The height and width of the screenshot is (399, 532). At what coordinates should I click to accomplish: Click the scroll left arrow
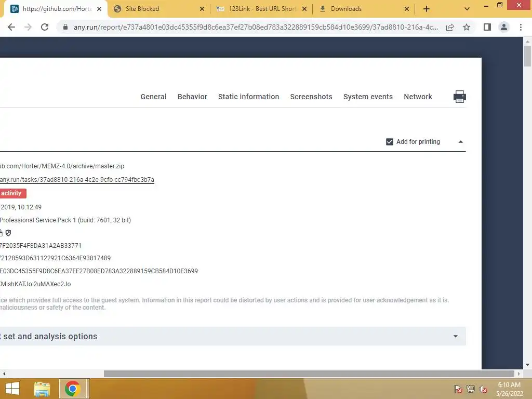click(4, 374)
